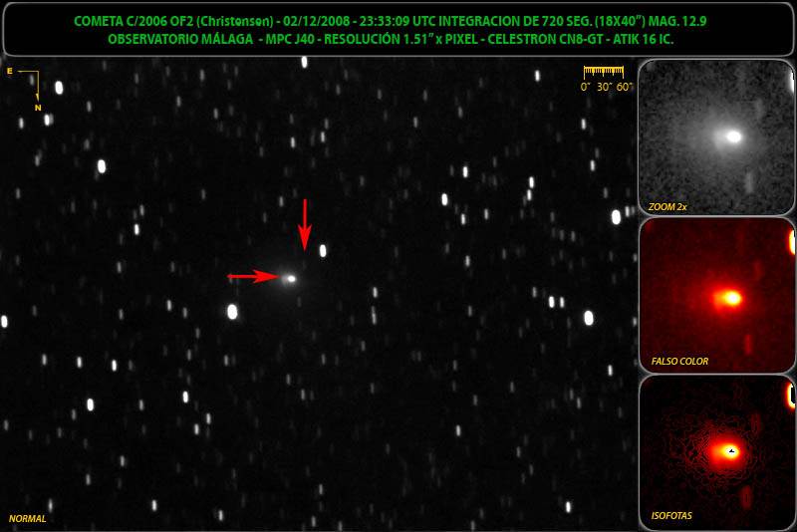Screen dimensions: 797x532
Task: Click the '02/12/2008' date text
Action: 317,21
